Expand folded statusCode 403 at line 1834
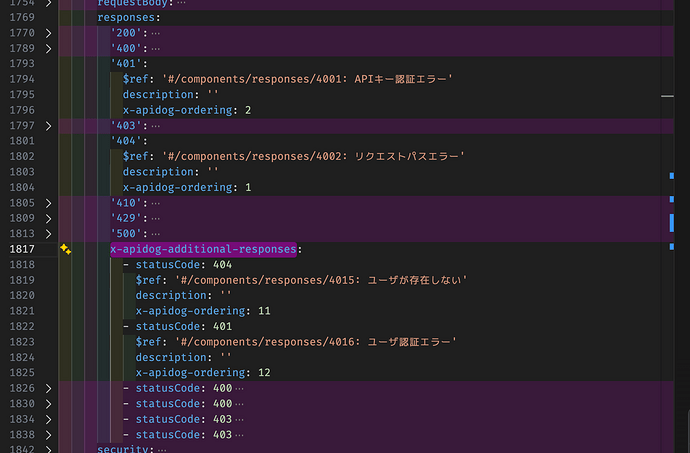This screenshot has width=690, height=453. coord(47,419)
